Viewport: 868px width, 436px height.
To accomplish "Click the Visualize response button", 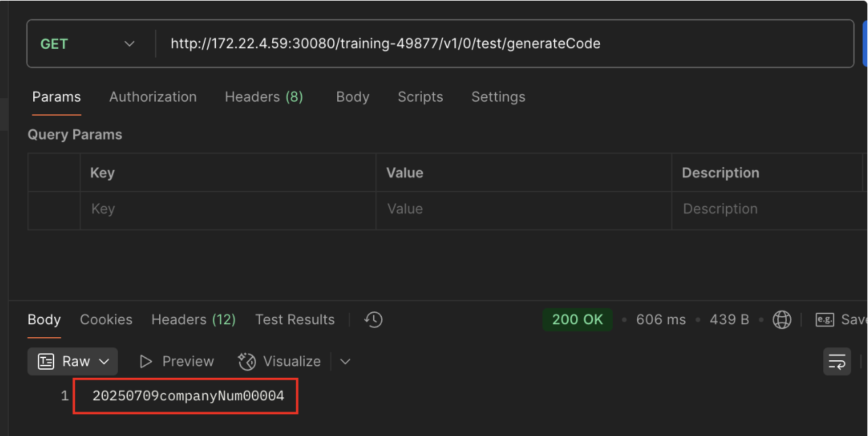I will point(280,362).
